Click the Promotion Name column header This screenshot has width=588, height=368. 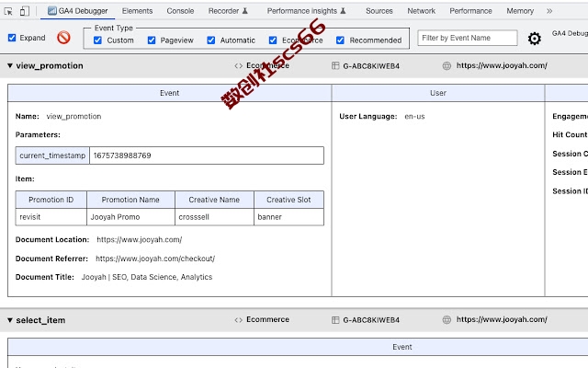130,200
